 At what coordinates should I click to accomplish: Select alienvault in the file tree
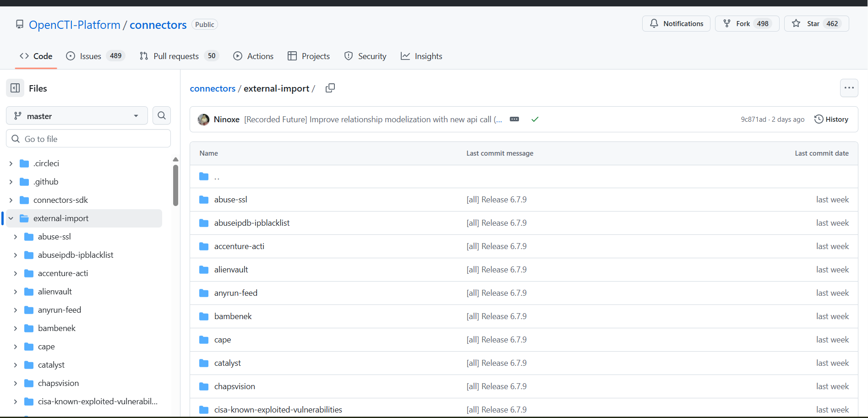[55, 292]
